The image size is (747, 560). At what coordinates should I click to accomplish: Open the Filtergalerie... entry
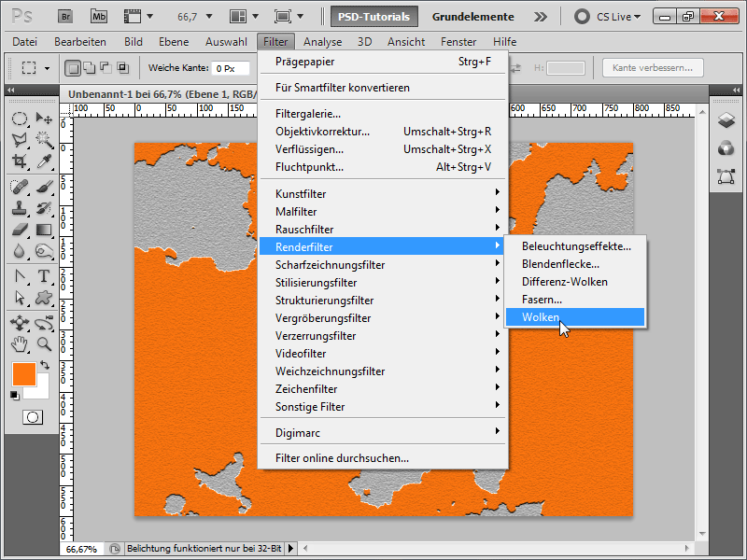pyautogui.click(x=383, y=114)
